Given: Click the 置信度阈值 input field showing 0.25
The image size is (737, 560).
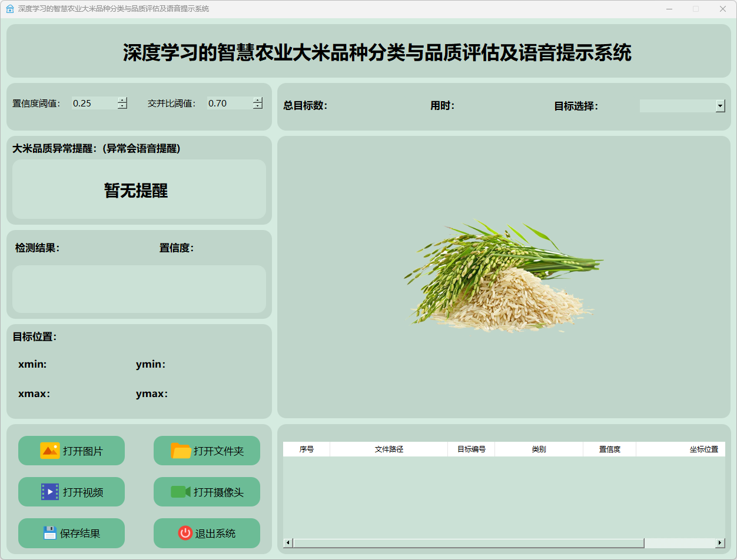Looking at the screenshot, I should [x=94, y=104].
